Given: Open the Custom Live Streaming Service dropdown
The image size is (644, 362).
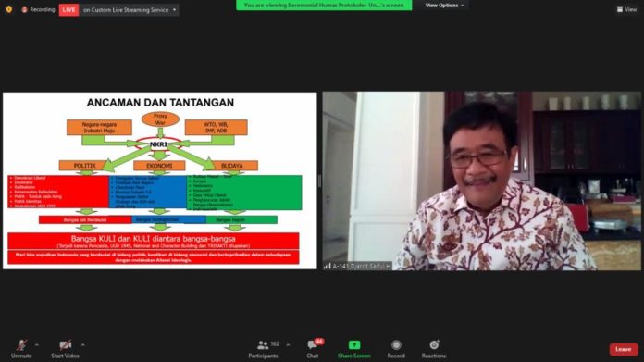Looking at the screenshot, I should coord(130,10).
